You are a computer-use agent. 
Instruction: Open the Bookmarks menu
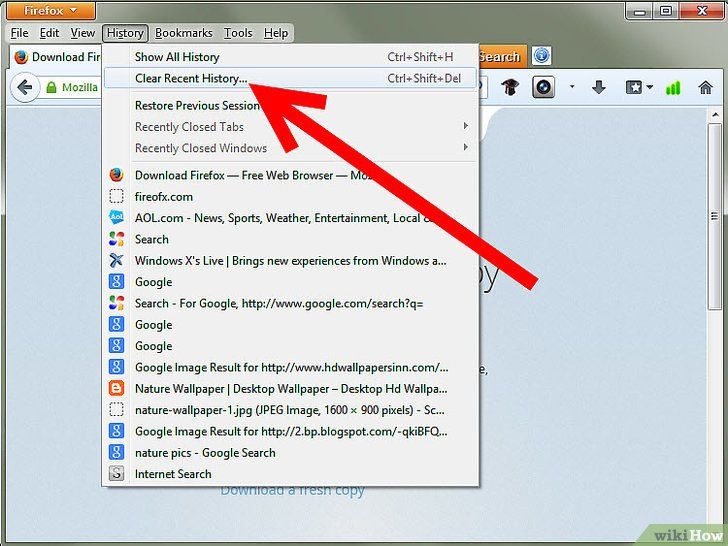[183, 33]
